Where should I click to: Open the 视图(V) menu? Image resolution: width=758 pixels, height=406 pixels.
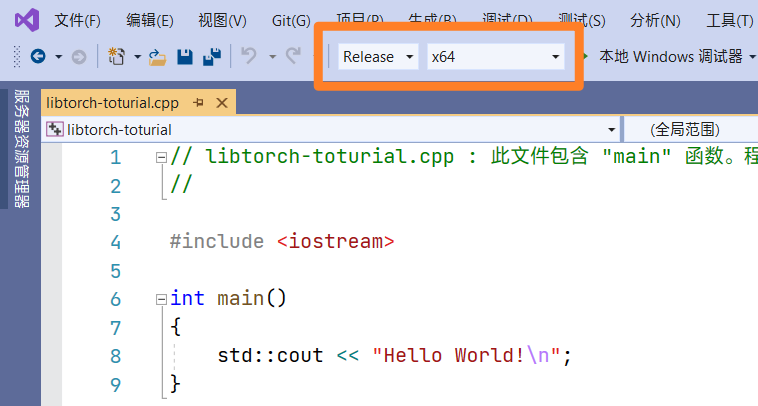[x=222, y=21]
